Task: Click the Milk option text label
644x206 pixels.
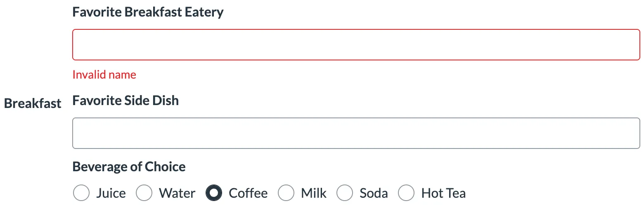Action: 314,193
